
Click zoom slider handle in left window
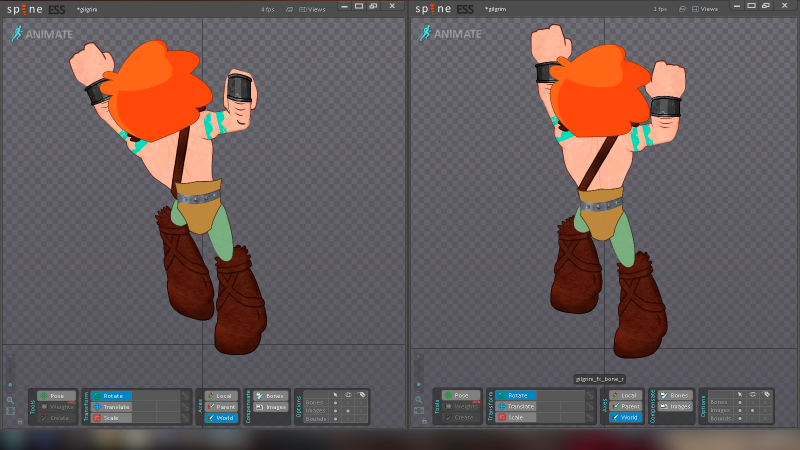coord(10,385)
